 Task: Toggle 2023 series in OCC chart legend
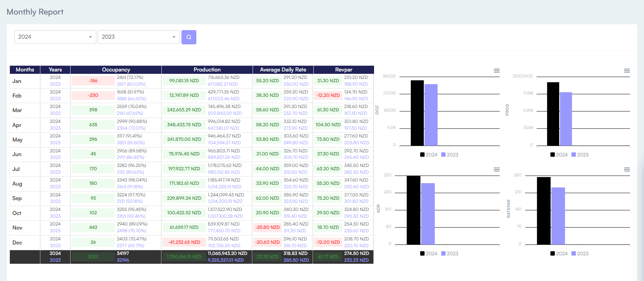pyautogui.click(x=450, y=155)
